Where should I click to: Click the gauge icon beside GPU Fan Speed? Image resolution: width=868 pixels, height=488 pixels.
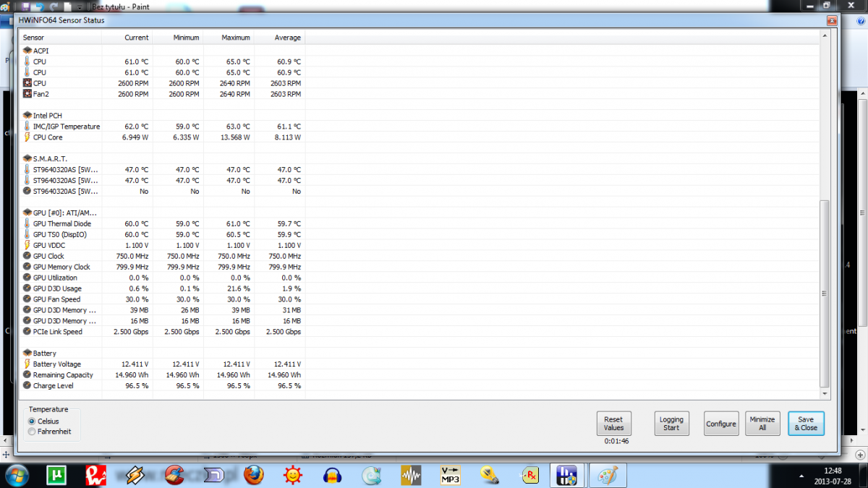27,299
